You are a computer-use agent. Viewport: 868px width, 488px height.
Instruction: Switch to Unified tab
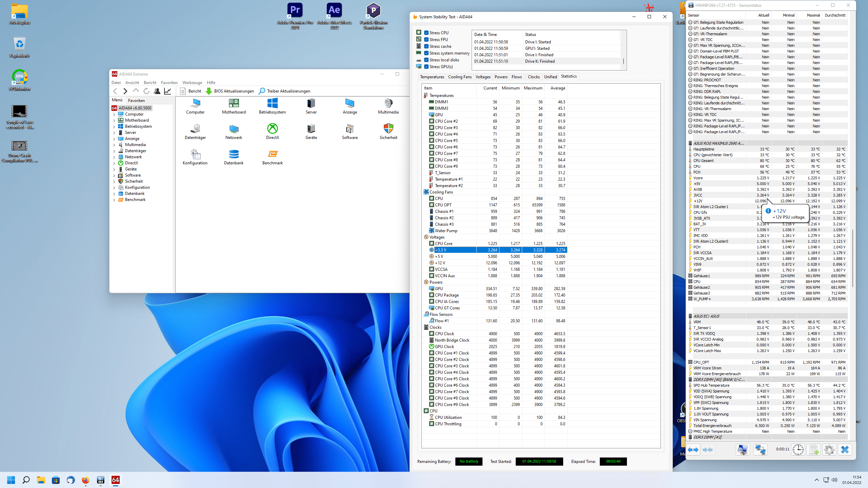tap(550, 77)
